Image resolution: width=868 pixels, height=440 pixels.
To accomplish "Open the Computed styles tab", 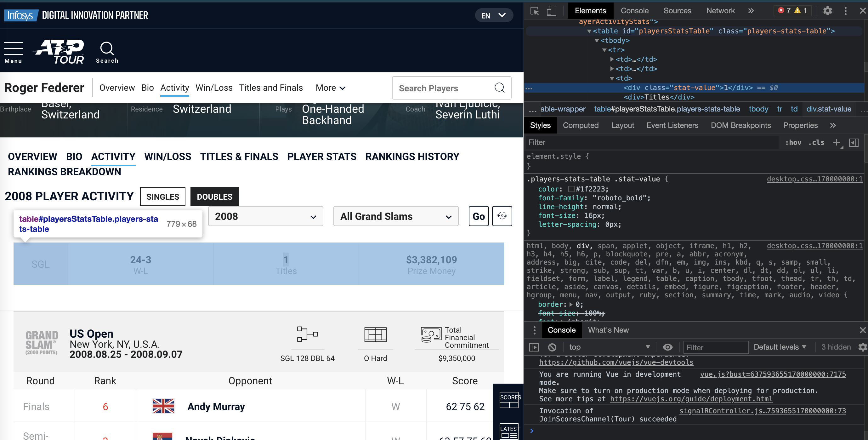I will pyautogui.click(x=580, y=125).
